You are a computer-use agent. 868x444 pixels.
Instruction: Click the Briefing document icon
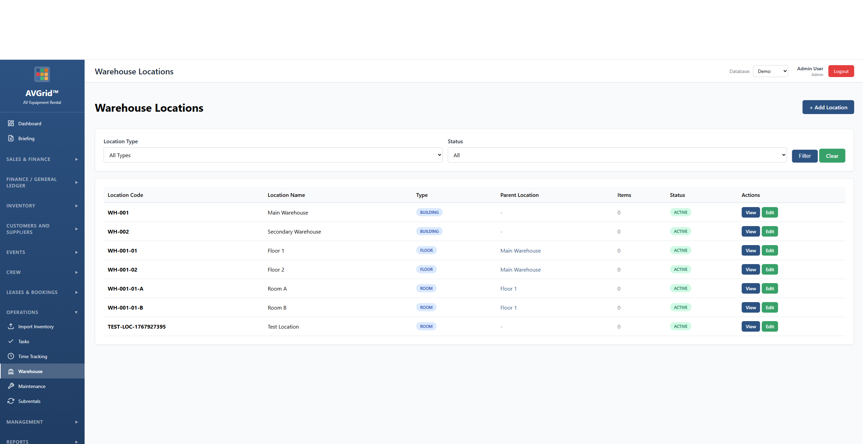(x=11, y=138)
